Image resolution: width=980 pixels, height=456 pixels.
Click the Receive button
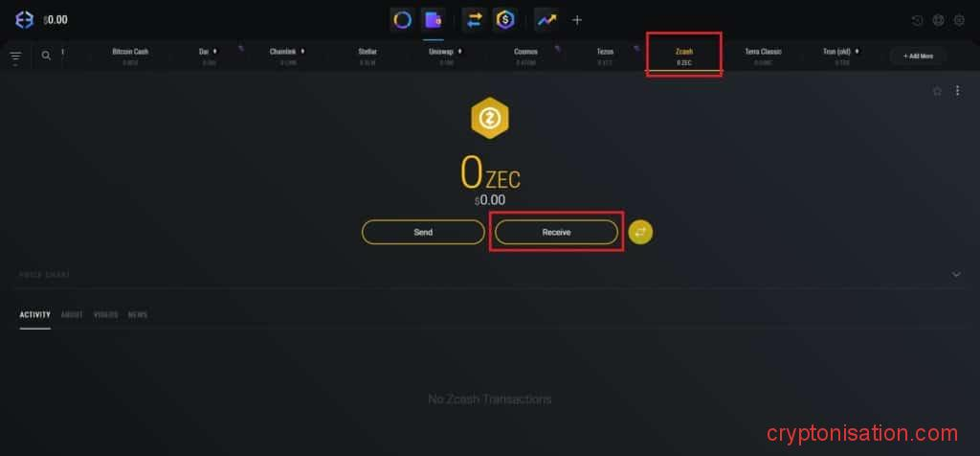point(556,232)
